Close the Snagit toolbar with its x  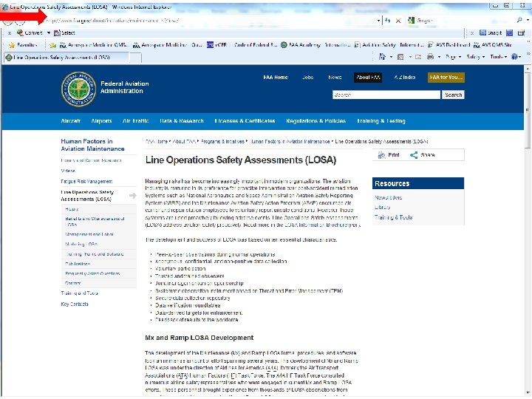472,33
